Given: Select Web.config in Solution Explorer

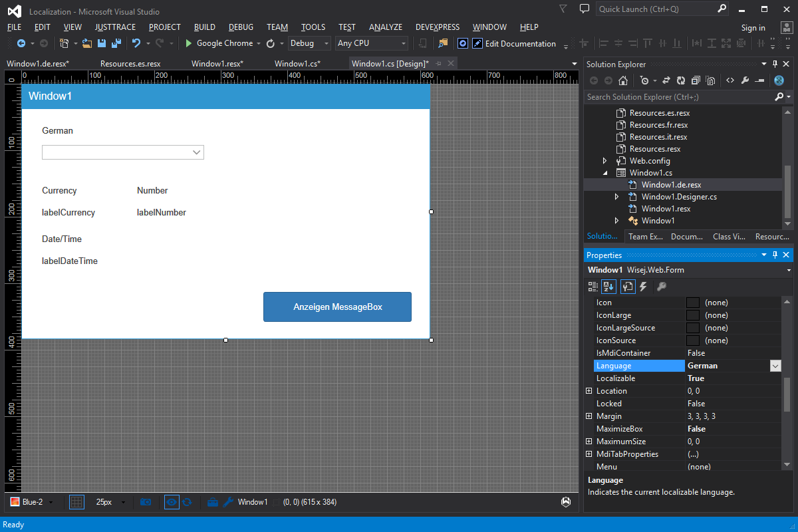Looking at the screenshot, I should 650,161.
